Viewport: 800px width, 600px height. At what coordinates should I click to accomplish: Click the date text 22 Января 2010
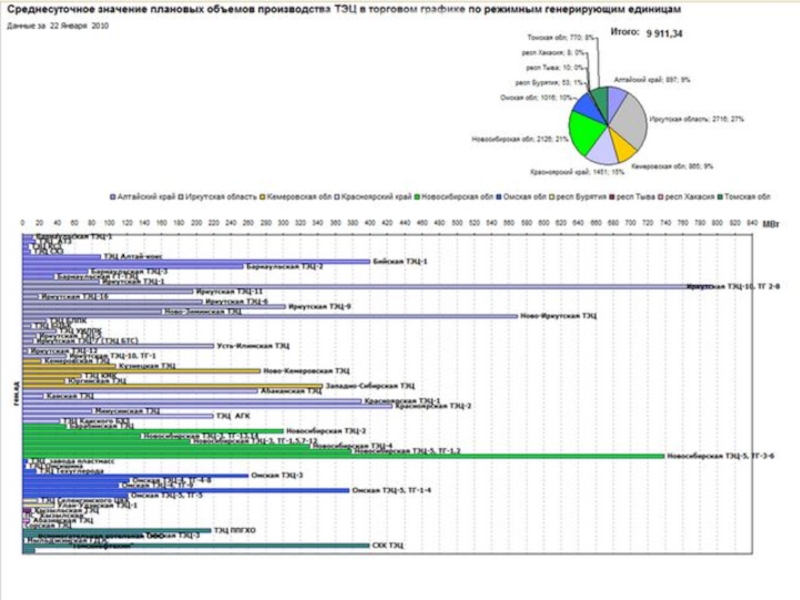(x=79, y=26)
